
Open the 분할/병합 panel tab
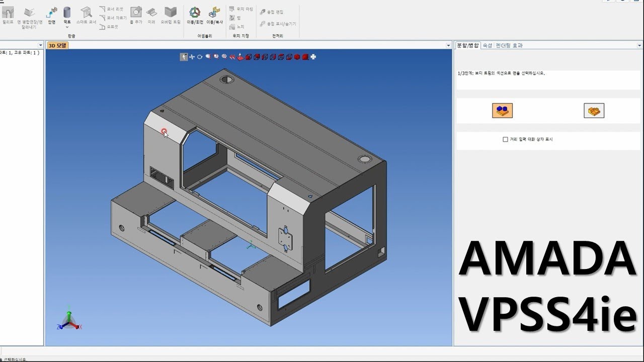click(x=467, y=45)
